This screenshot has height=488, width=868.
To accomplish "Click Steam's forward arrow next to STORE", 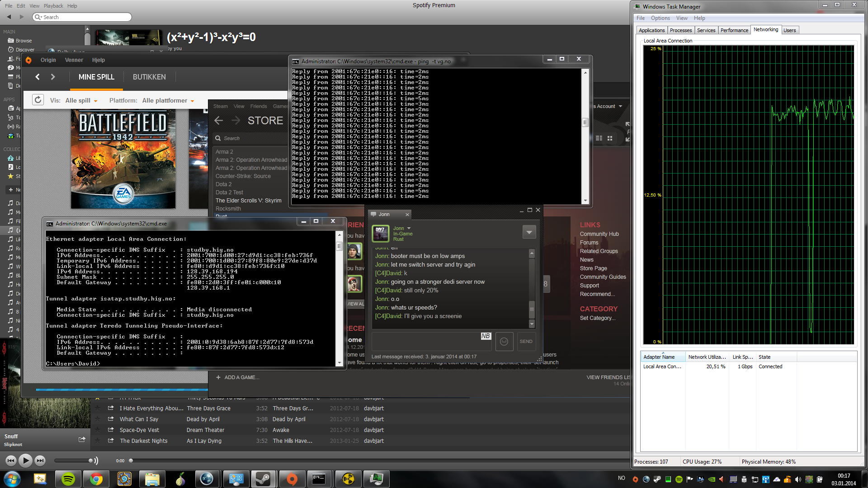I will [236, 121].
